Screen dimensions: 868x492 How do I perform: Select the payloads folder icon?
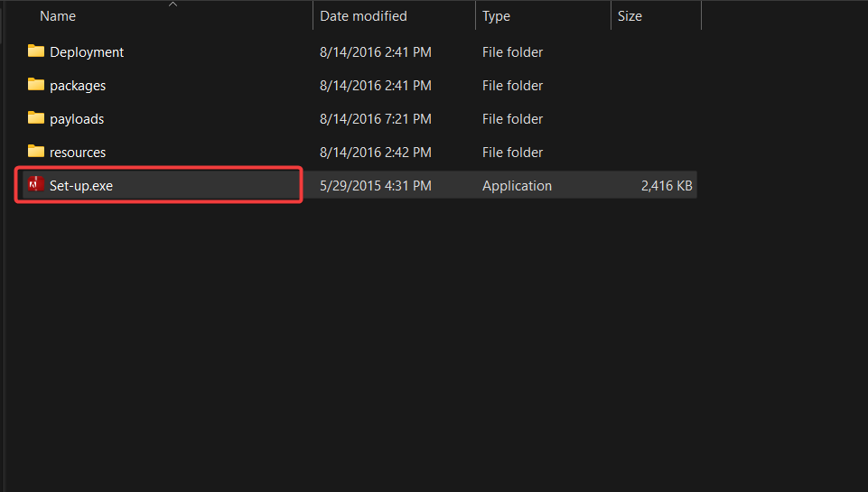[36, 118]
